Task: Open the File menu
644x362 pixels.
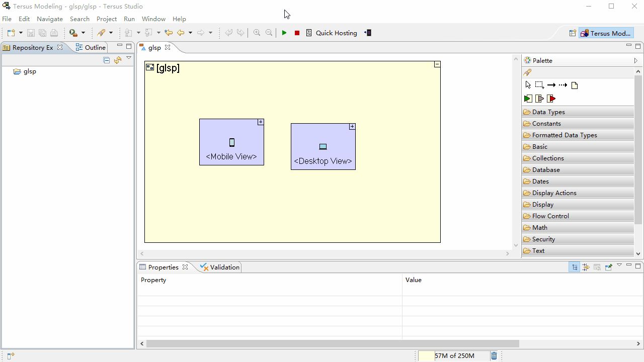Action: click(x=7, y=19)
